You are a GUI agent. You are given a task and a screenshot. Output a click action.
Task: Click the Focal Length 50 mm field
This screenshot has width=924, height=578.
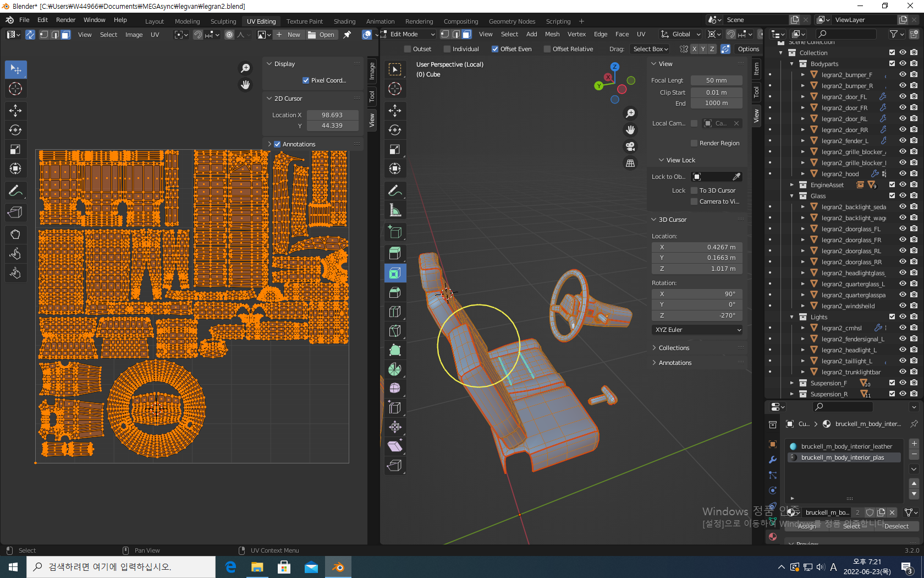(x=716, y=80)
